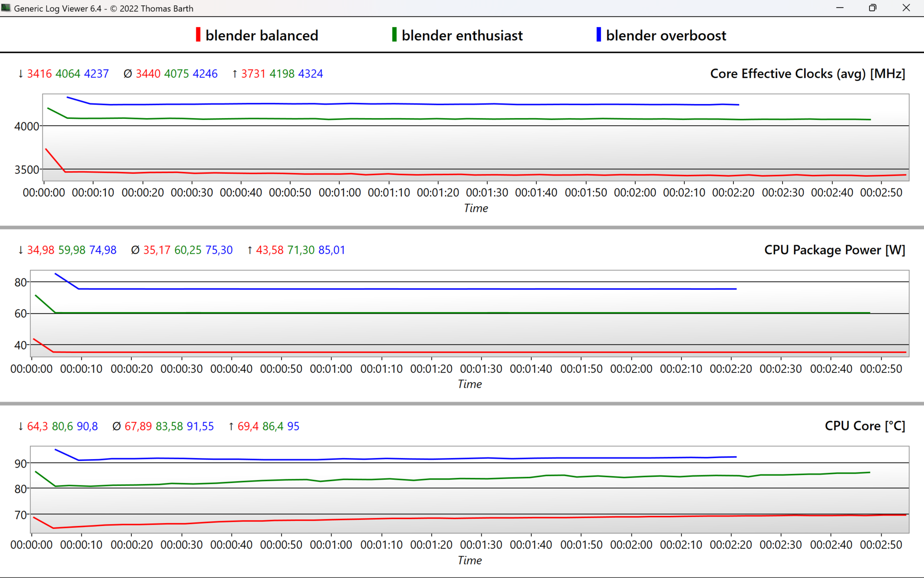Click the green blender enthusiast legend swatch
This screenshot has height=578, width=924.
coord(394,35)
